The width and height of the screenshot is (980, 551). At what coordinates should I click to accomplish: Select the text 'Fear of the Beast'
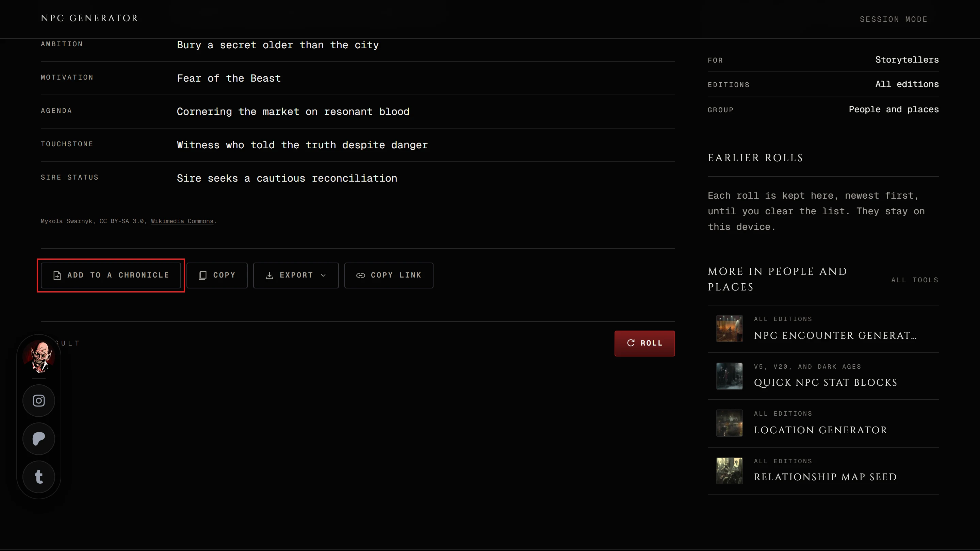tap(229, 78)
